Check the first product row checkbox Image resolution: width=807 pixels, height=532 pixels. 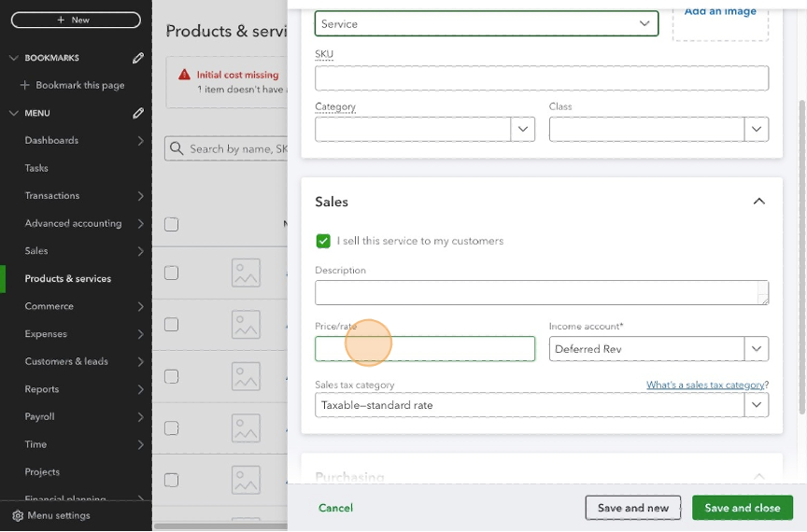coord(171,273)
